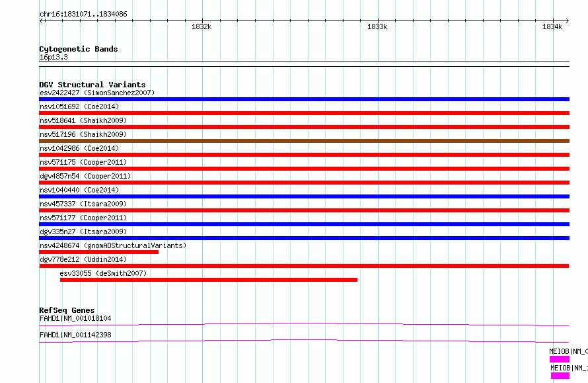Click the lower MEIOB transcript label
This screenshot has width=588, height=383.
[x=570, y=368]
